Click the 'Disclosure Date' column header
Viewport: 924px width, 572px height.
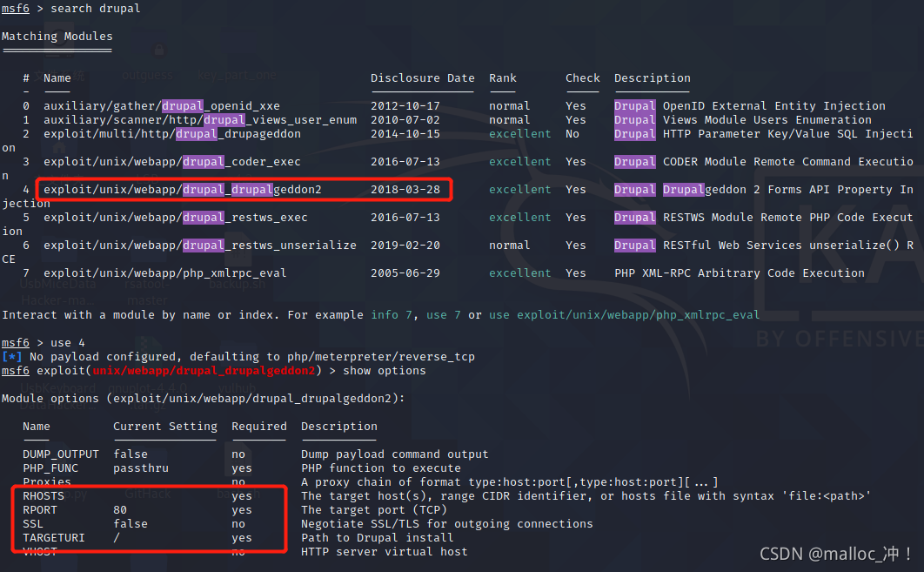423,78
